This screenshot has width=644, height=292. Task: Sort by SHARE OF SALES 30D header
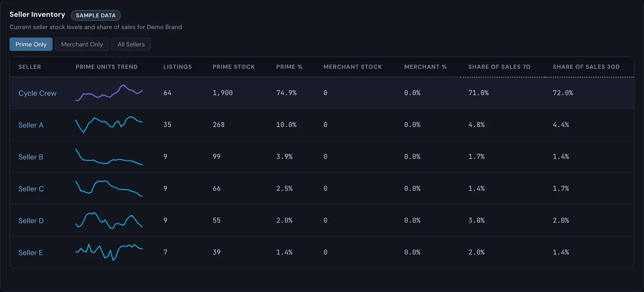point(586,67)
